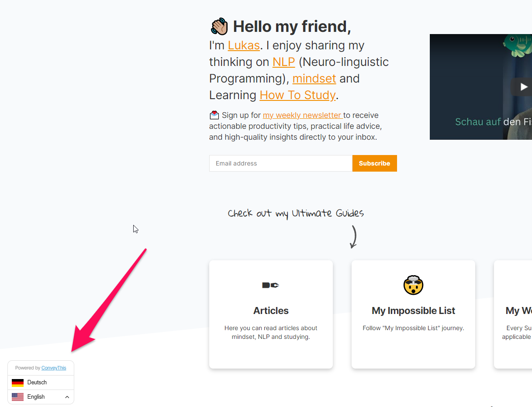Open the Articles card title

click(x=271, y=311)
